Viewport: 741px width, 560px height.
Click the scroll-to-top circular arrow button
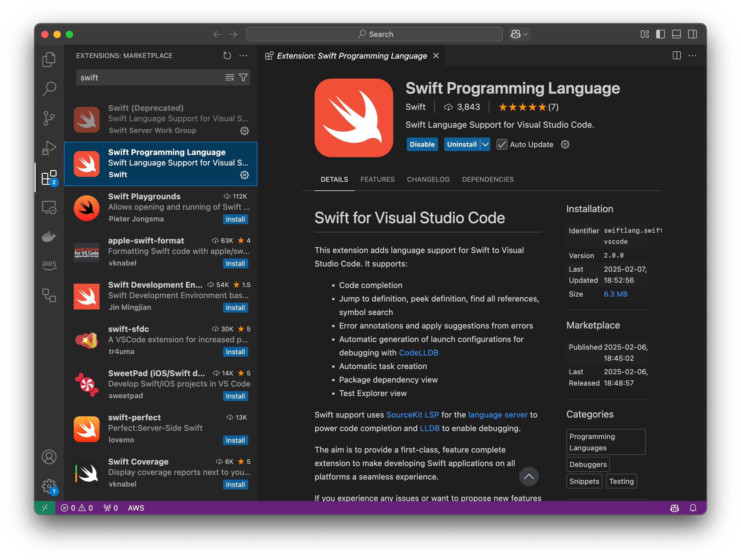(x=529, y=476)
